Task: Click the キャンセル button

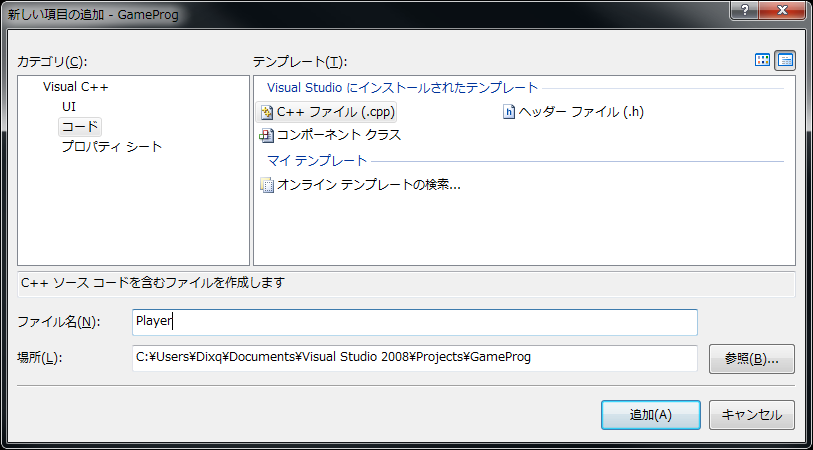Action: point(751,415)
